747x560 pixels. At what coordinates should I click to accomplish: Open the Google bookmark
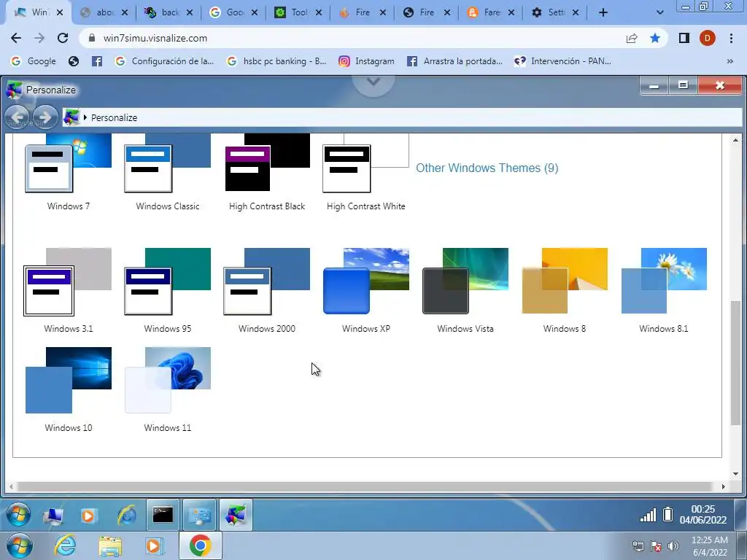(34, 61)
